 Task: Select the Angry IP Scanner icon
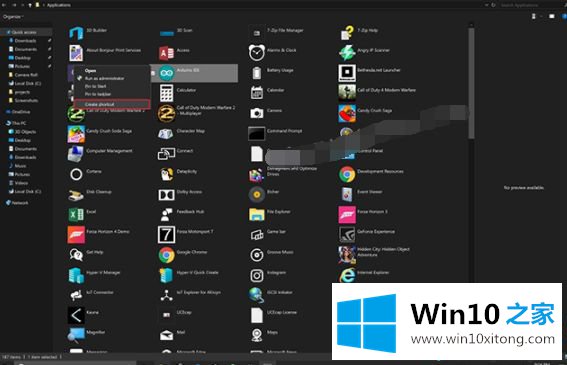tap(347, 53)
